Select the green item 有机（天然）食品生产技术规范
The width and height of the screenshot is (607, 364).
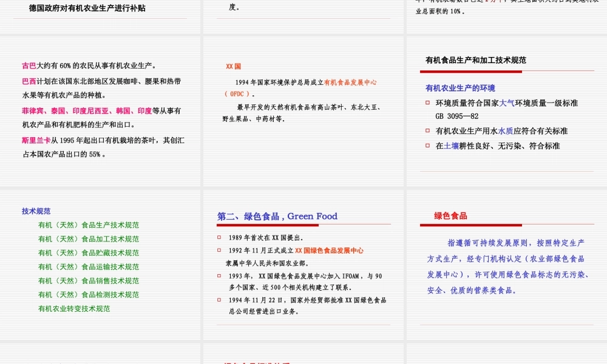[88, 224]
